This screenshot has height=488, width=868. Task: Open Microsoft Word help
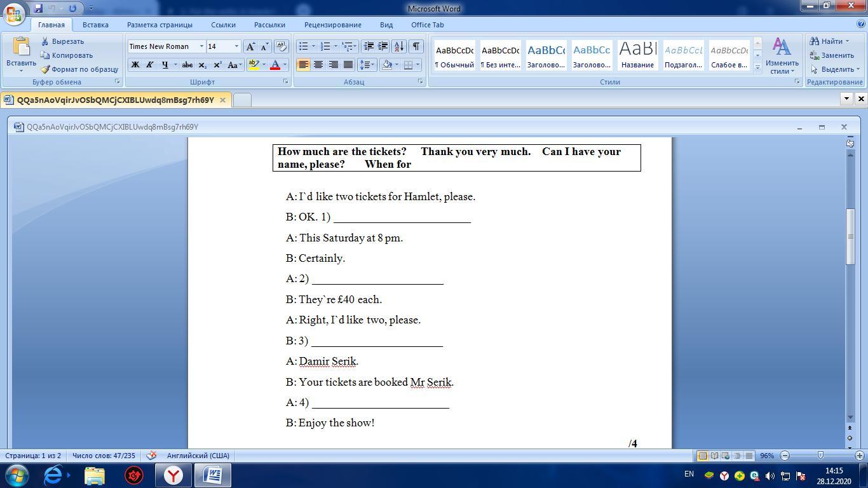pyautogui.click(x=860, y=25)
